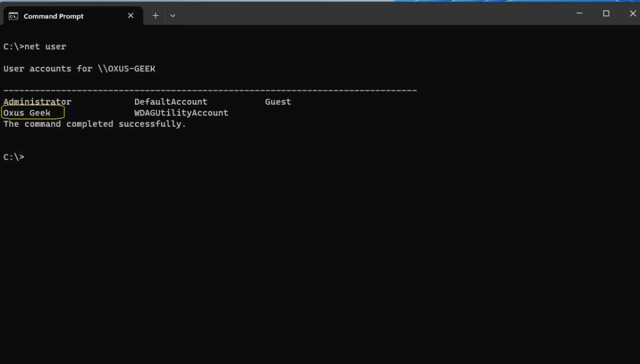Maximize the terminal window
The image size is (640, 364).
[606, 13]
